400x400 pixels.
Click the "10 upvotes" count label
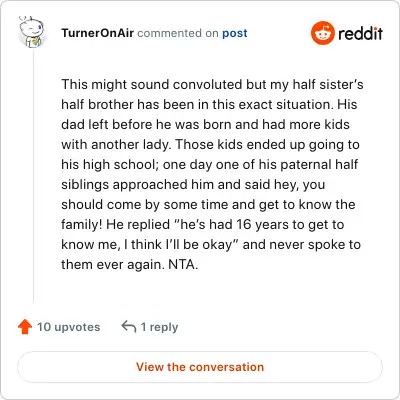click(x=69, y=327)
